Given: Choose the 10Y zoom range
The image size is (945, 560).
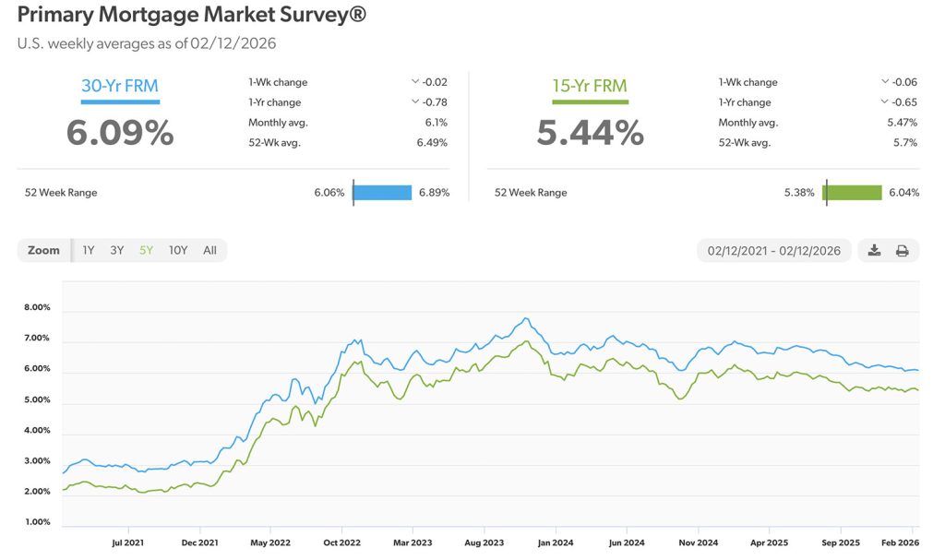Looking at the screenshot, I should pos(178,250).
